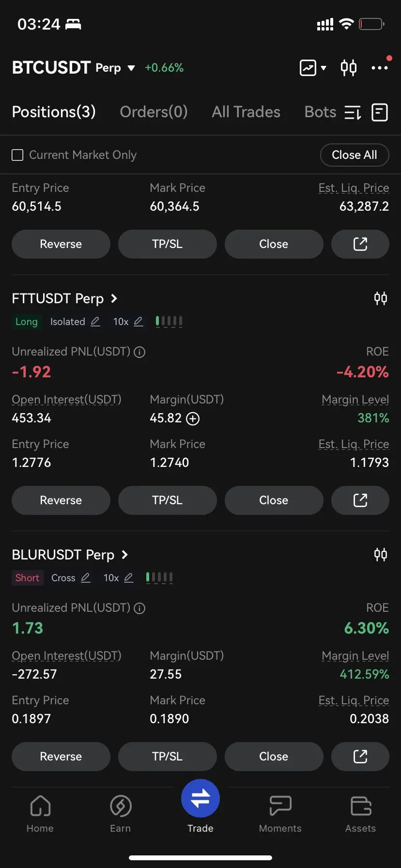The height and width of the screenshot is (868, 401).
Task: Switch to the All Trades tab
Action: [x=246, y=112]
